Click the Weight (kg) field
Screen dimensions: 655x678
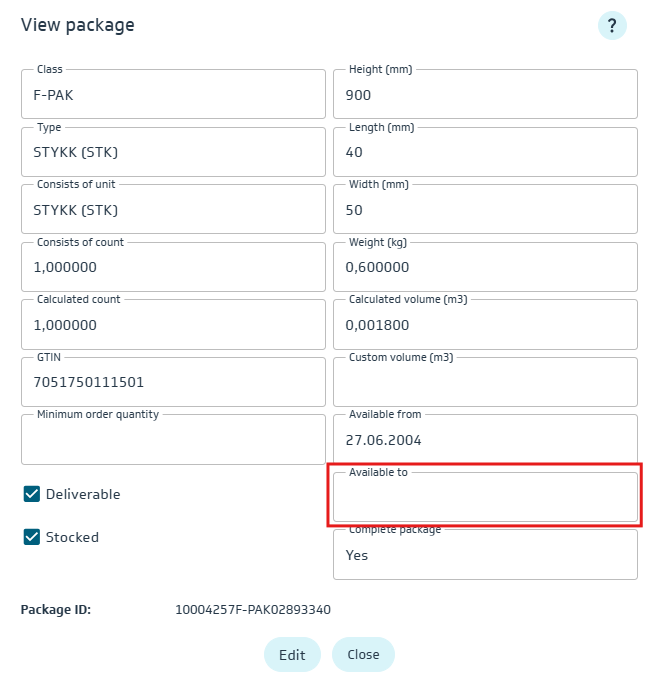[x=485, y=268]
